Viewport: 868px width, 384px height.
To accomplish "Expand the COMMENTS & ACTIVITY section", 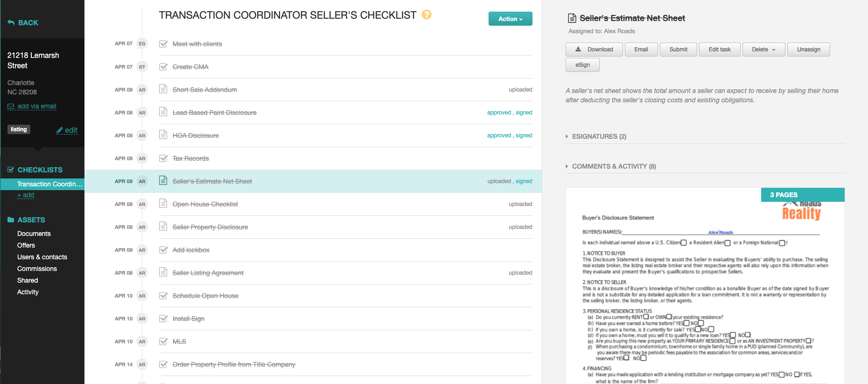I will [614, 166].
